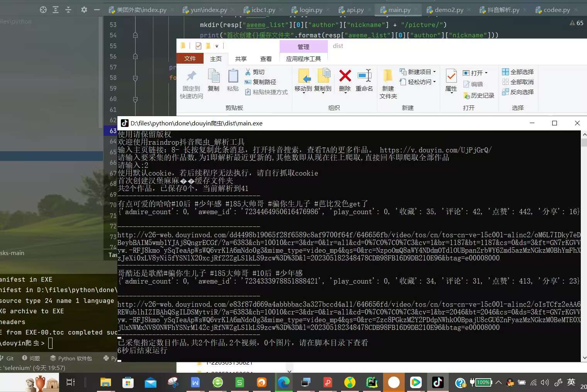Expand the Open (打开) dropdown arrow
This screenshot has height=392, width=587.
[486, 73]
